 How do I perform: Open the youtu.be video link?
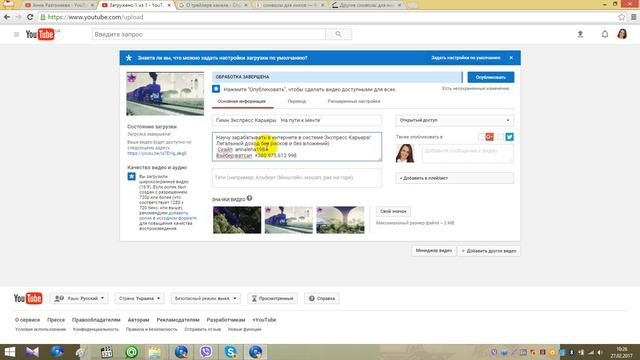[x=157, y=153]
